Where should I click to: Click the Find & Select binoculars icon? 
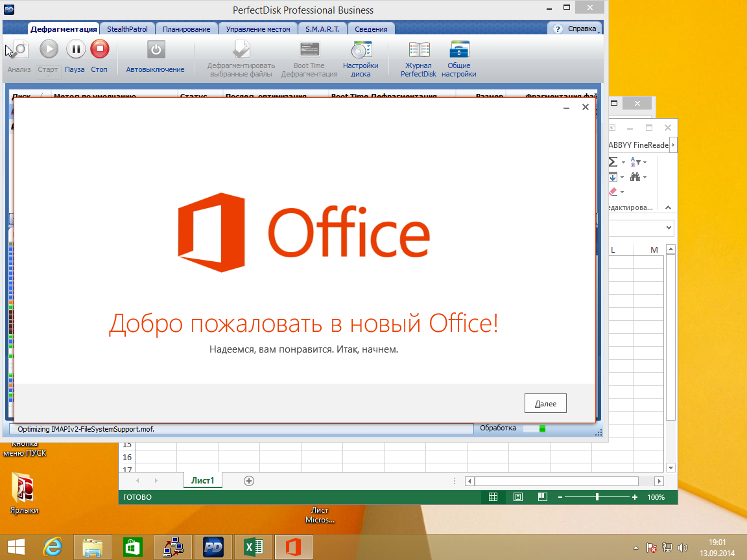pos(635,177)
